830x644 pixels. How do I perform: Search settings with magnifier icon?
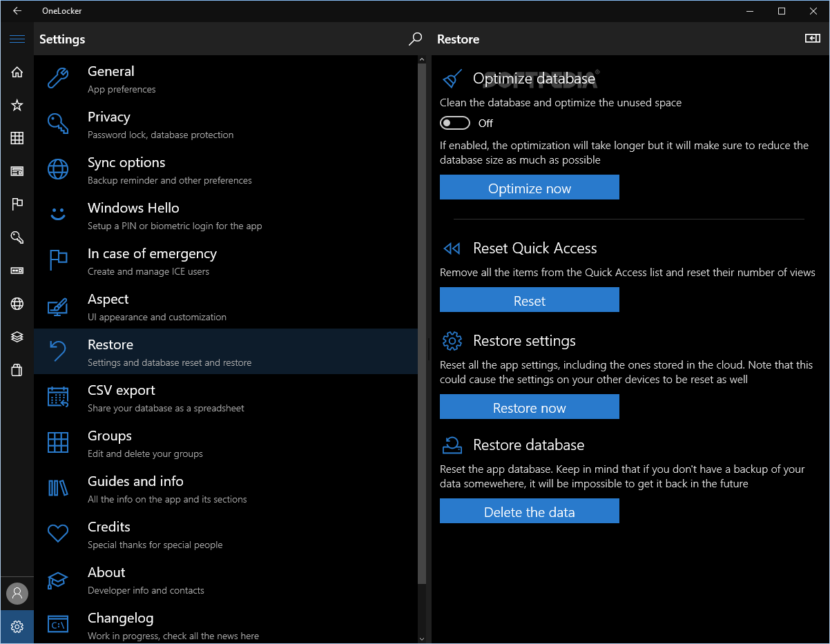(x=415, y=39)
